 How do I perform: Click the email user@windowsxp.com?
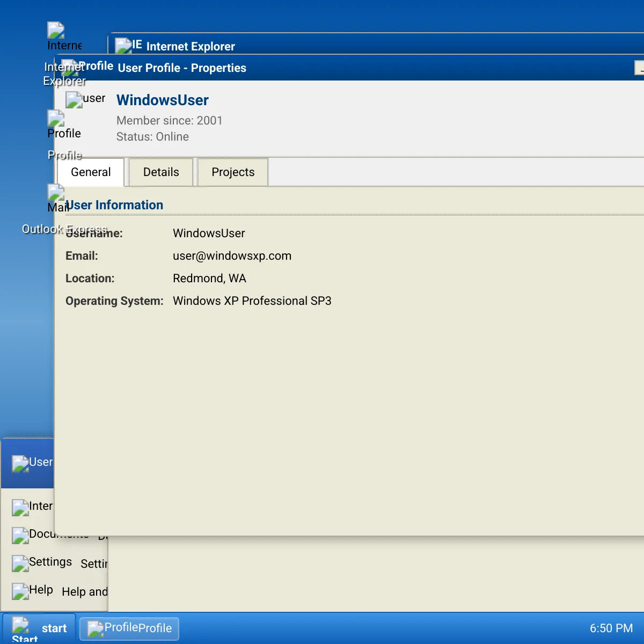coord(232,256)
